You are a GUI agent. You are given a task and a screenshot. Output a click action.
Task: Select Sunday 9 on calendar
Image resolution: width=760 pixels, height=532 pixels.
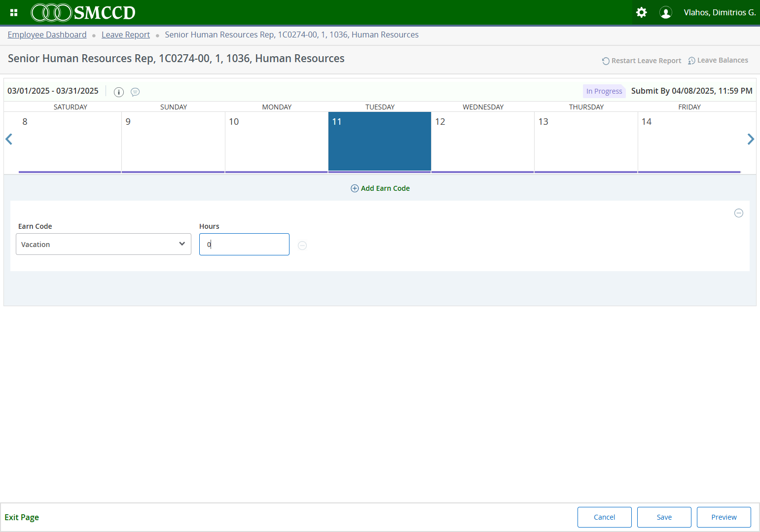coord(173,142)
